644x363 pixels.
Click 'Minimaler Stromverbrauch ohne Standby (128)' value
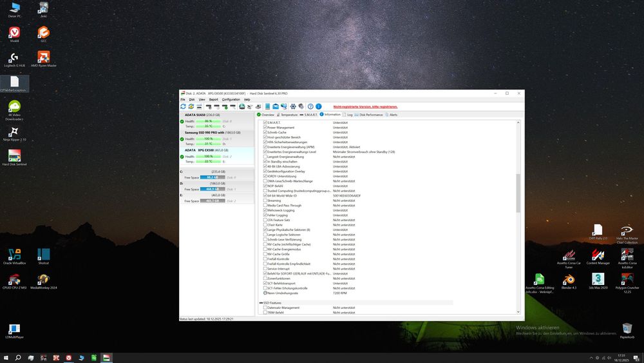coord(364,152)
